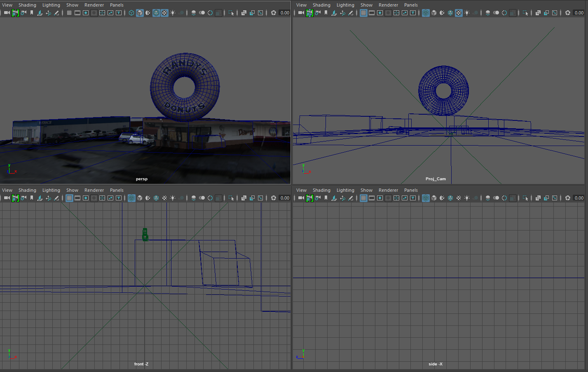The width and height of the screenshot is (588, 372).
Task: Toggle Film Gate in side -X panel toolbar
Action: pyautogui.click(x=372, y=198)
